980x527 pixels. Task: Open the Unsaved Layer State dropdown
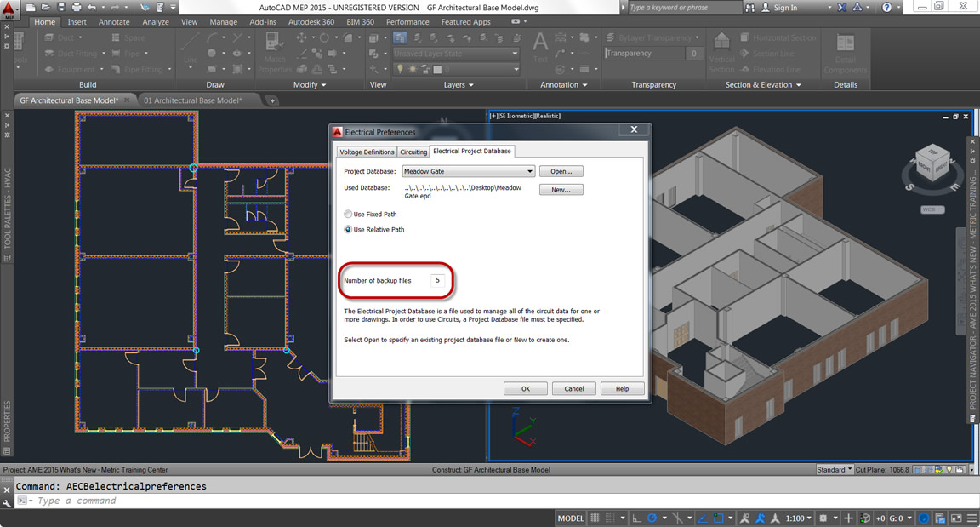point(456,54)
